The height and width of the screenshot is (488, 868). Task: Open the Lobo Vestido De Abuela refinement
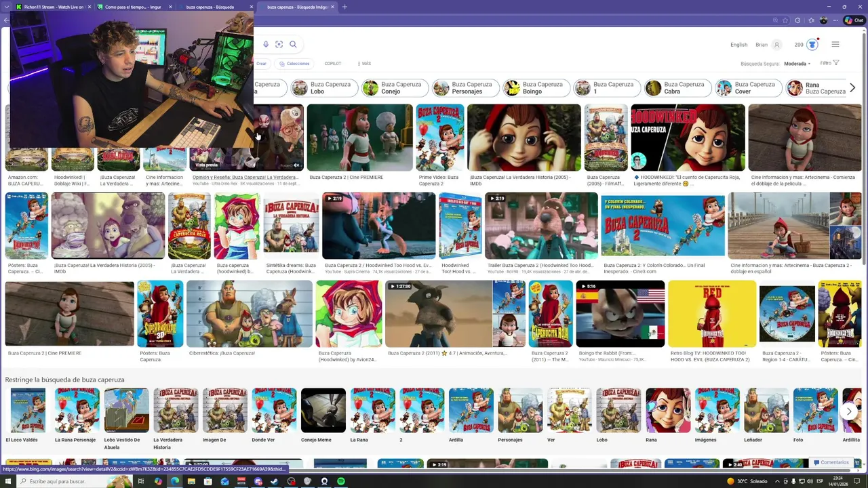[126, 419]
